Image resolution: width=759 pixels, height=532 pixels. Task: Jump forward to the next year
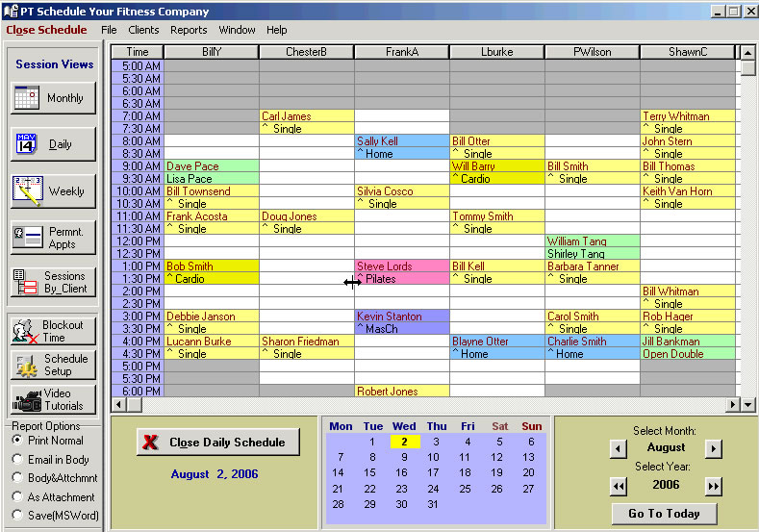[x=713, y=487]
